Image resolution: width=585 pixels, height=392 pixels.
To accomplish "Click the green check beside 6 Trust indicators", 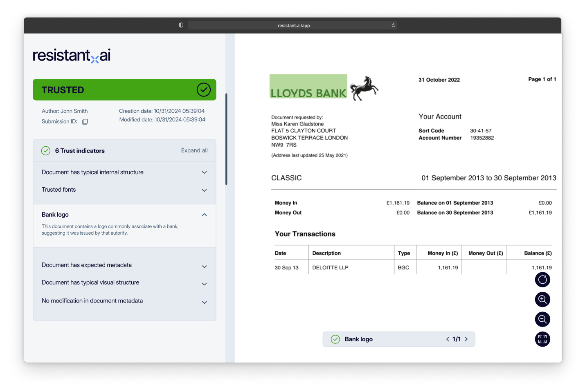I will point(46,150).
